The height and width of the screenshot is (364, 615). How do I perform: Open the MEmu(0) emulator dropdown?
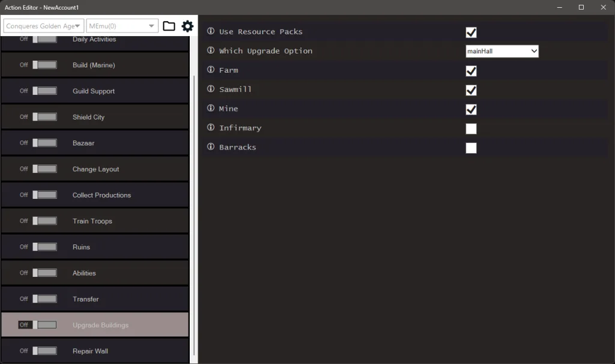click(122, 26)
